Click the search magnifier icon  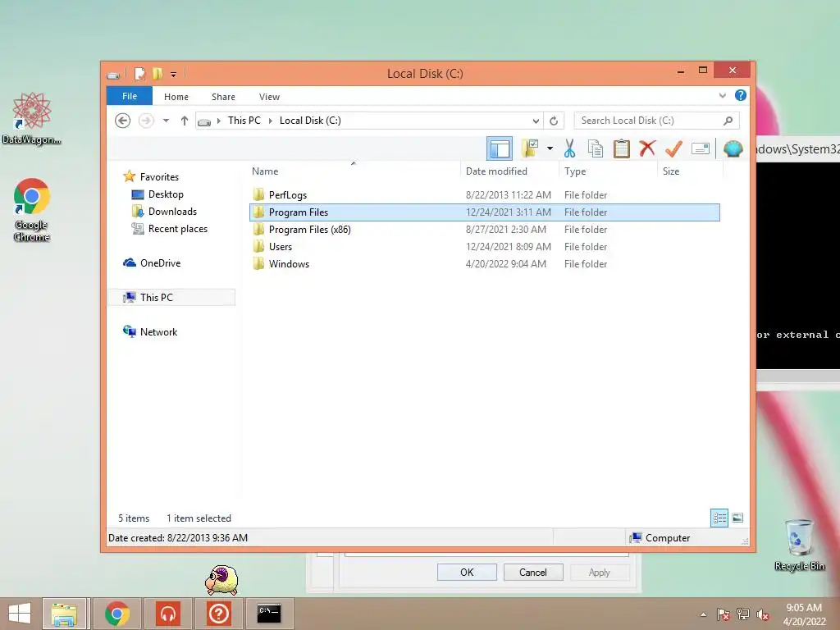[728, 121]
